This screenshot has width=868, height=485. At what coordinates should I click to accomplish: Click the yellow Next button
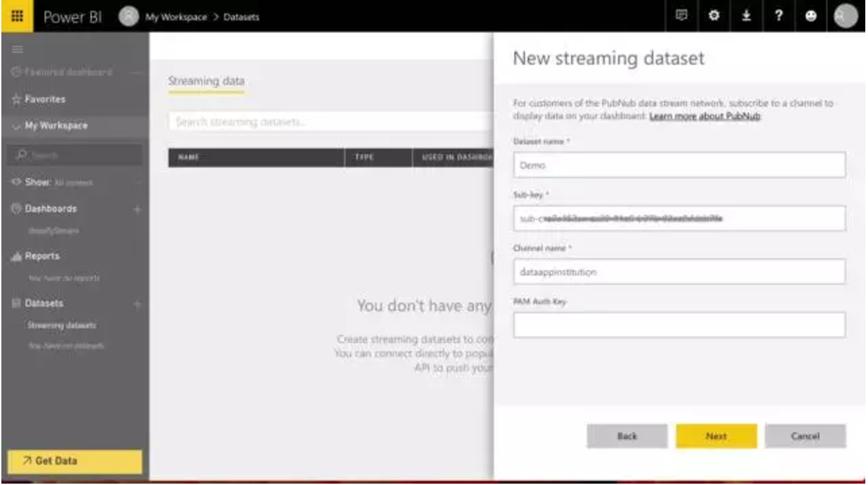(716, 436)
